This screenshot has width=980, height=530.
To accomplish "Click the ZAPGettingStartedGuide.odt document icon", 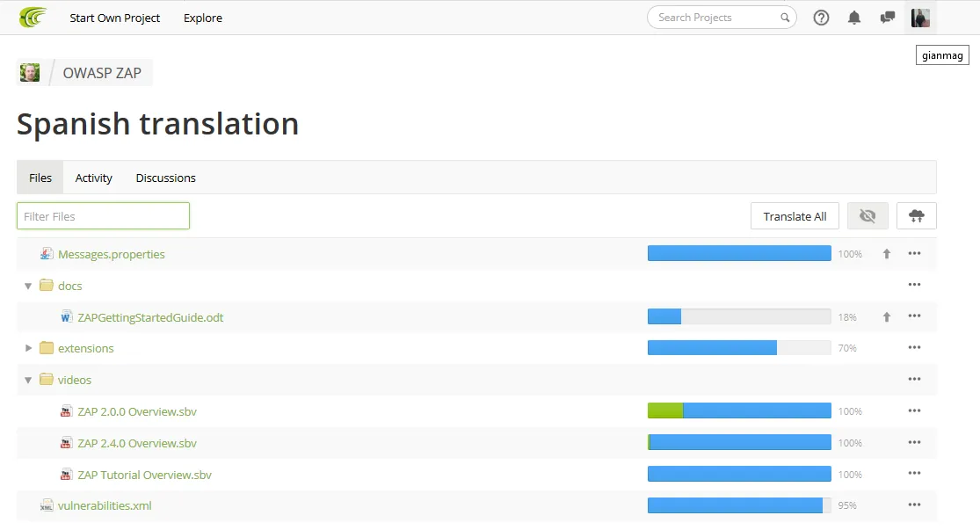I will coord(66,317).
